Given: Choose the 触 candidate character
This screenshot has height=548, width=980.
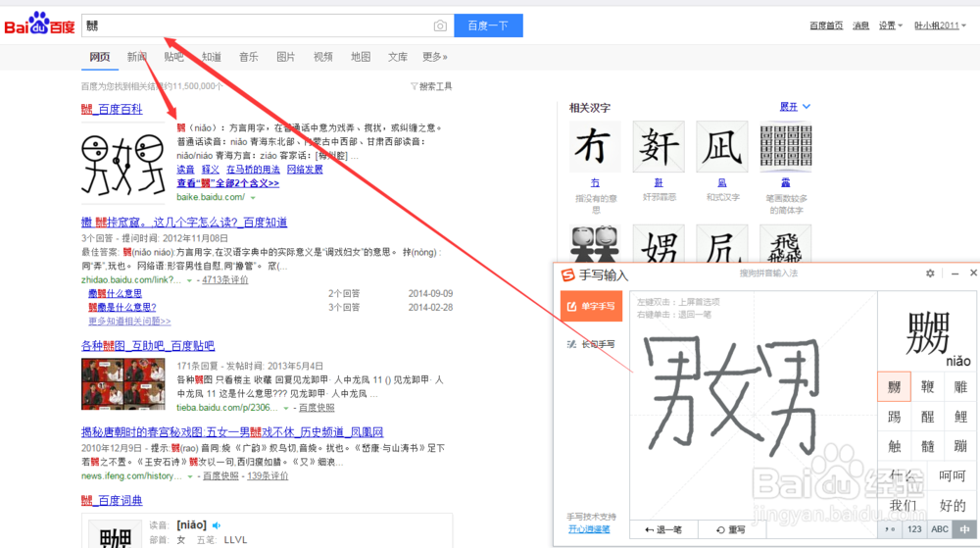Looking at the screenshot, I should (894, 445).
